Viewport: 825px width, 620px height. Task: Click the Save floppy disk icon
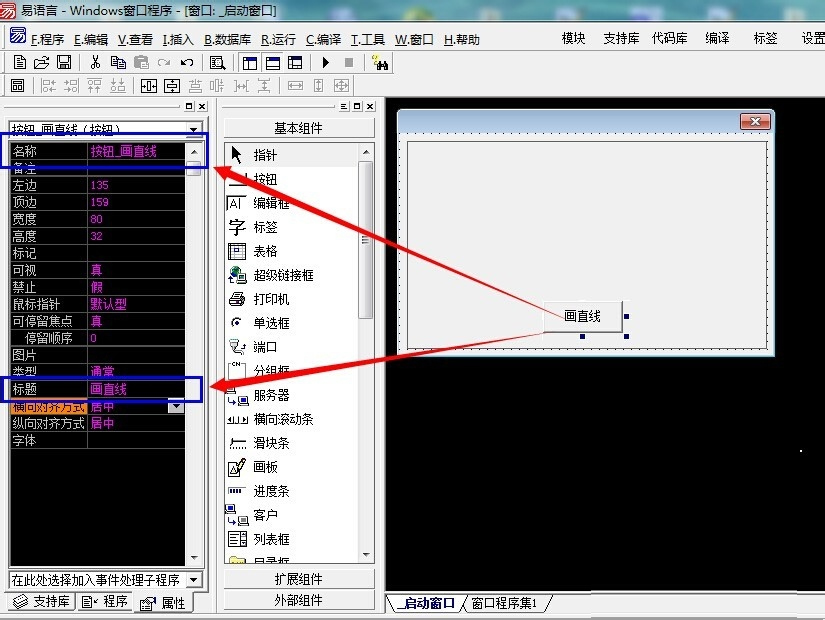click(64, 62)
